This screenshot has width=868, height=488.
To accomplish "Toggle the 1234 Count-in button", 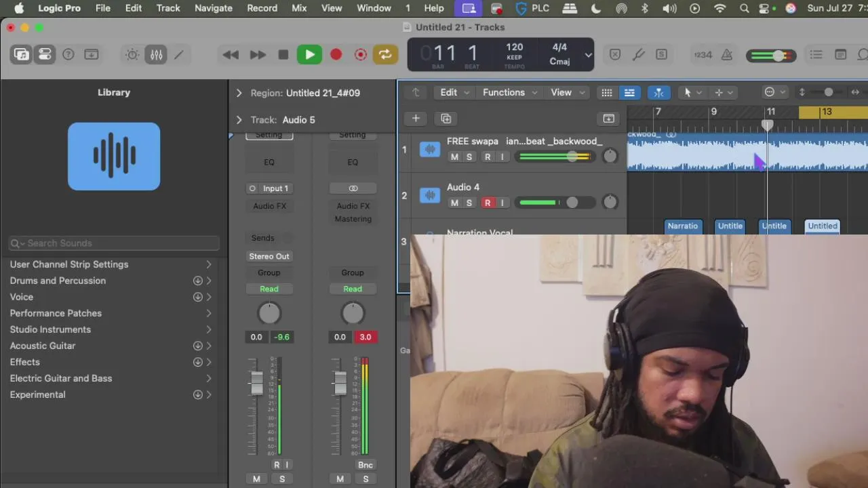I will (703, 55).
